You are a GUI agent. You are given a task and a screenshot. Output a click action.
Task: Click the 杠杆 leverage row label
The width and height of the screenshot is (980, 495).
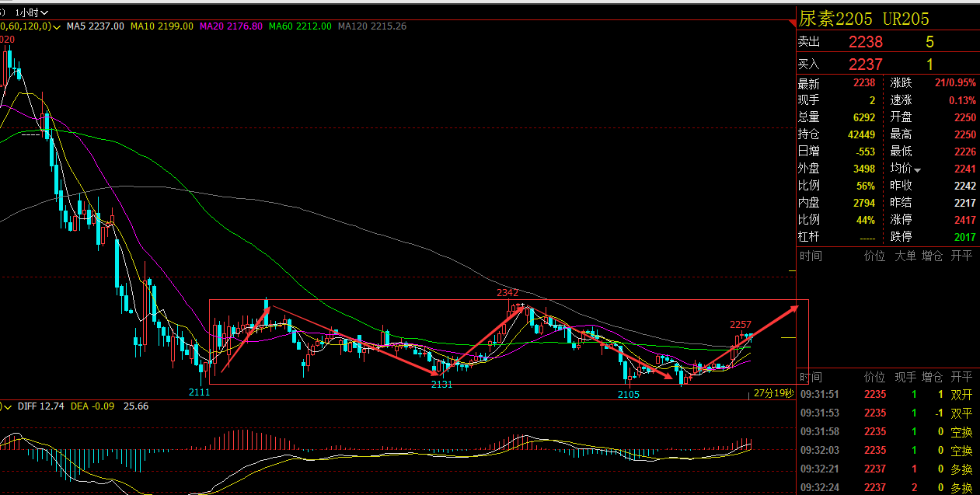[x=809, y=236]
